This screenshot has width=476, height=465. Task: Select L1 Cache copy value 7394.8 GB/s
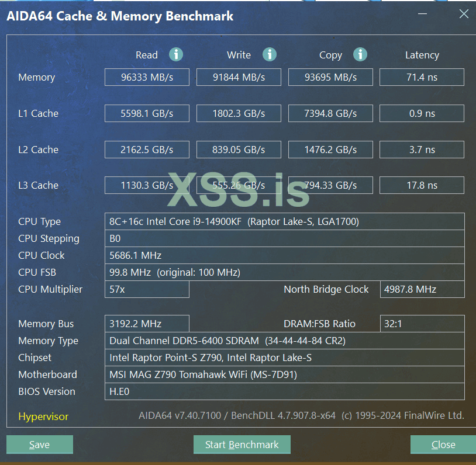tap(330, 113)
